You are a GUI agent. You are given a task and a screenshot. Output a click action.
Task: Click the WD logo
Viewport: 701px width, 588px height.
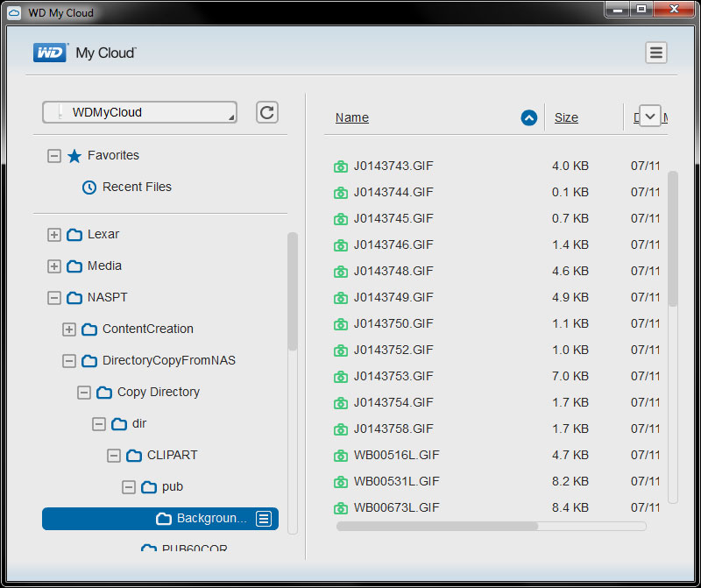click(x=51, y=53)
